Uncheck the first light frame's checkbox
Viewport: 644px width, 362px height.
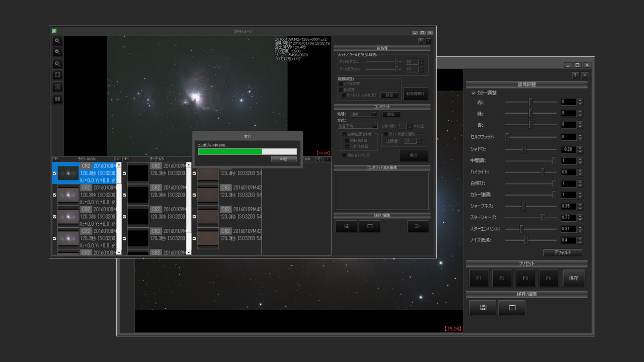pyautogui.click(x=55, y=173)
